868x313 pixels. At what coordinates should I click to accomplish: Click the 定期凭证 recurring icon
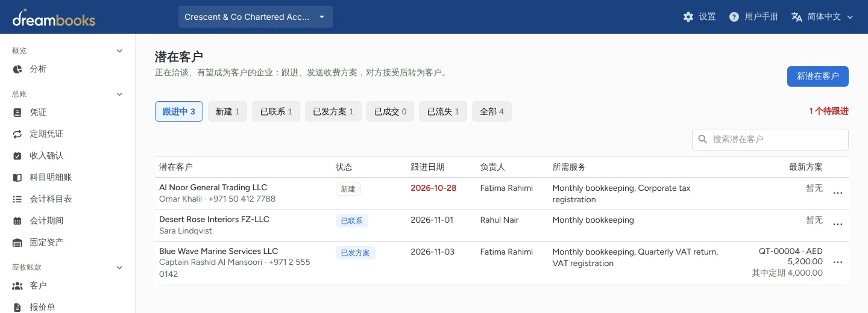pyautogui.click(x=17, y=134)
